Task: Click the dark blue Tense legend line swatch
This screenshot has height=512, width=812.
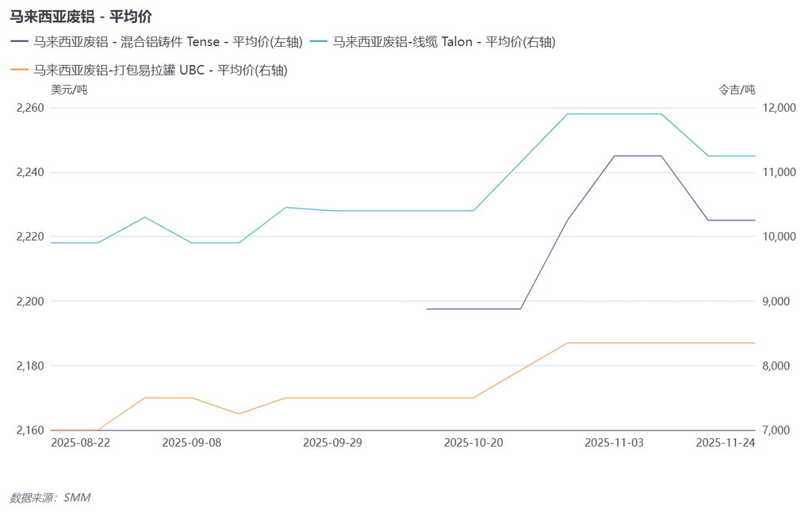Action: pyautogui.click(x=19, y=42)
